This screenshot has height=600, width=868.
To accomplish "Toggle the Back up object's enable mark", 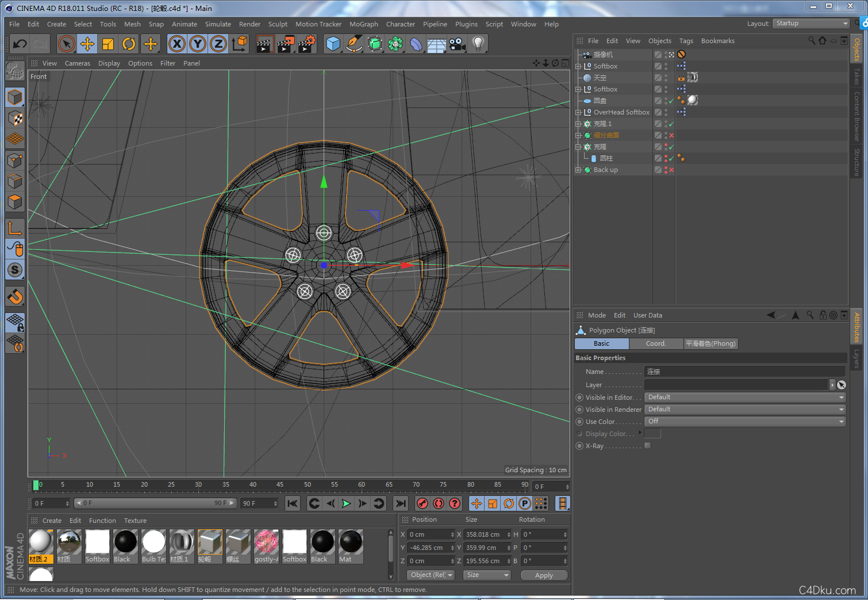I will [x=671, y=170].
